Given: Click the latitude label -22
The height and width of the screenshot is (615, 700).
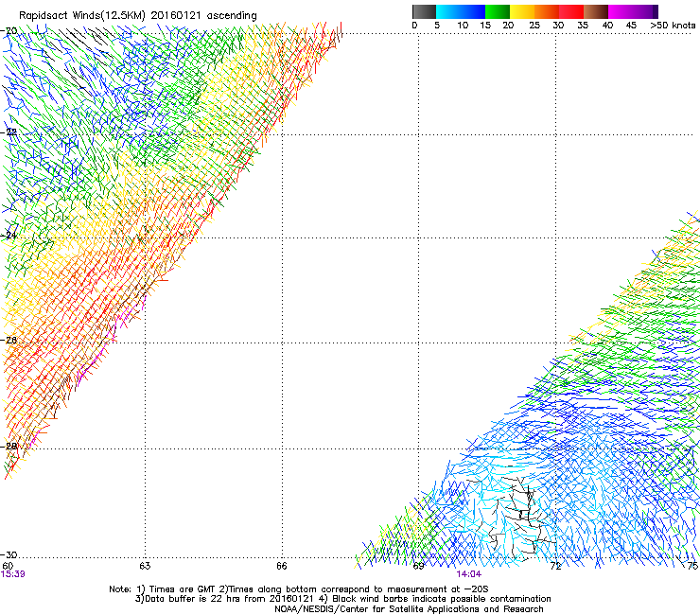Looking at the screenshot, I should (9, 132).
